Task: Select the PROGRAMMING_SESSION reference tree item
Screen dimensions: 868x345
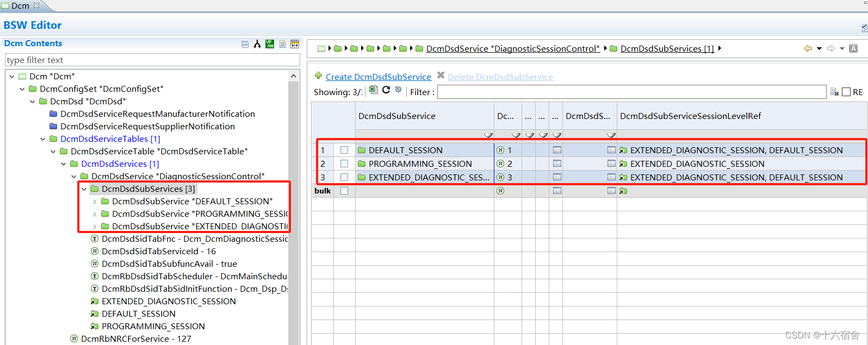Action: pyautogui.click(x=153, y=327)
